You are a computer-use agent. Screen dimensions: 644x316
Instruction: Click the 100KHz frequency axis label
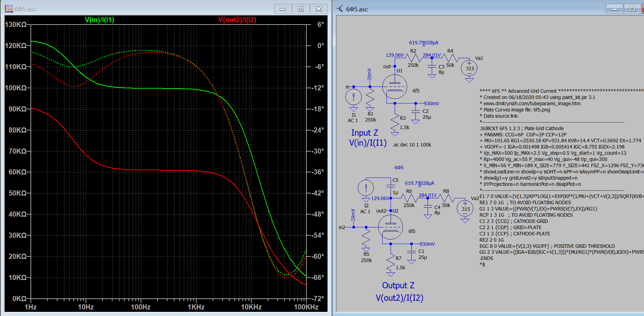pyautogui.click(x=306, y=307)
